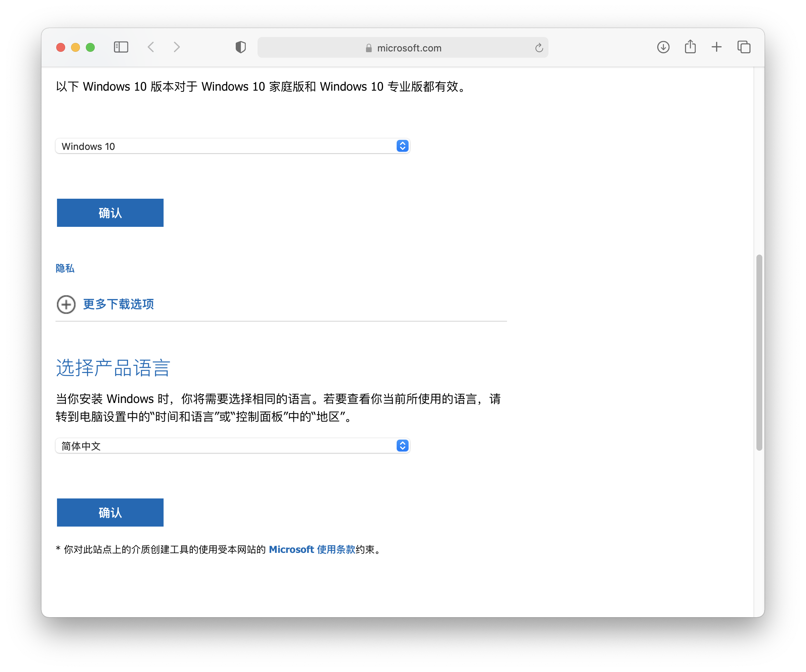Open the Windows 10 edition dropdown

tap(233, 146)
